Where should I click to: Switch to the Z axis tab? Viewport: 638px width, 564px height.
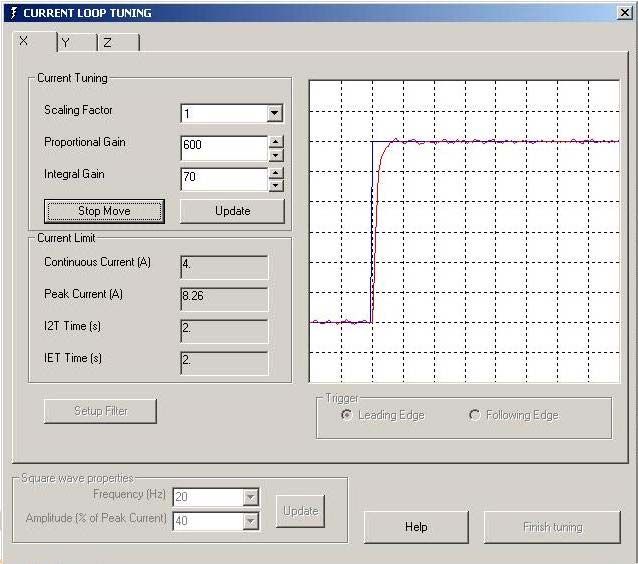tap(118, 43)
